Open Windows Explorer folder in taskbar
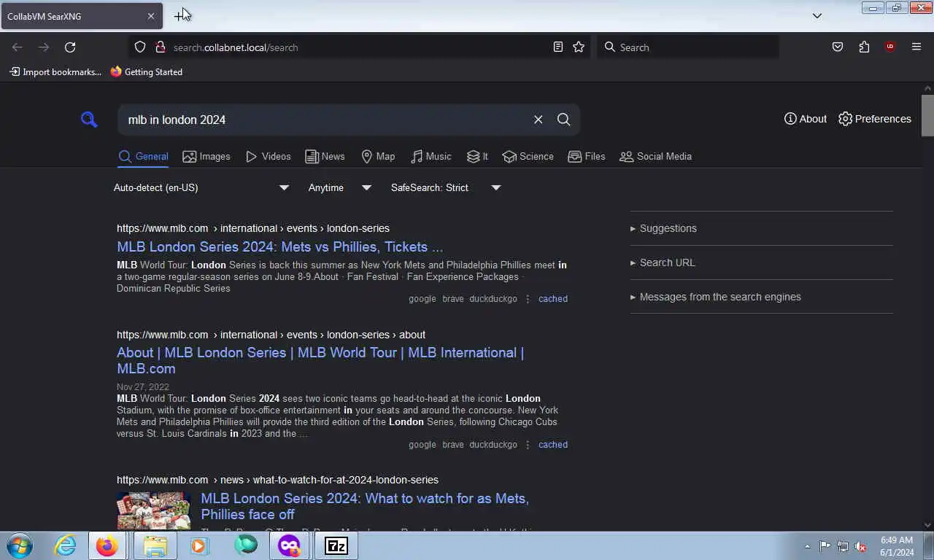The width and height of the screenshot is (934, 560). 155,545
